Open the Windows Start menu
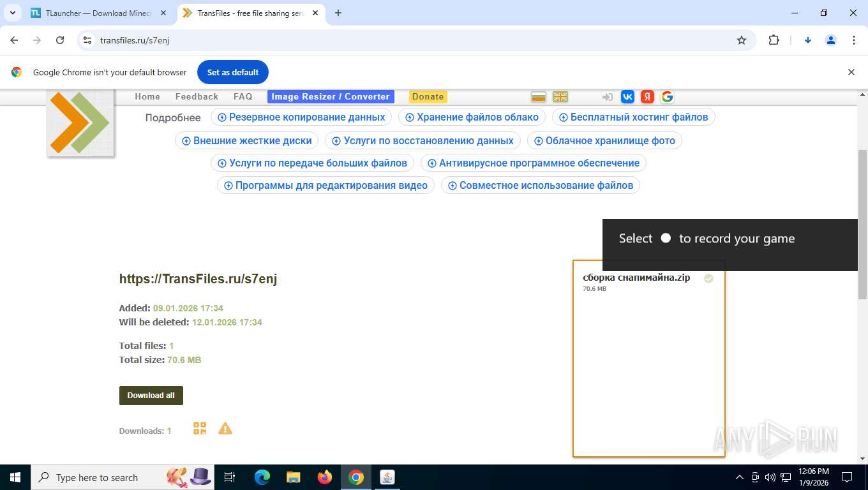 pos(15,477)
